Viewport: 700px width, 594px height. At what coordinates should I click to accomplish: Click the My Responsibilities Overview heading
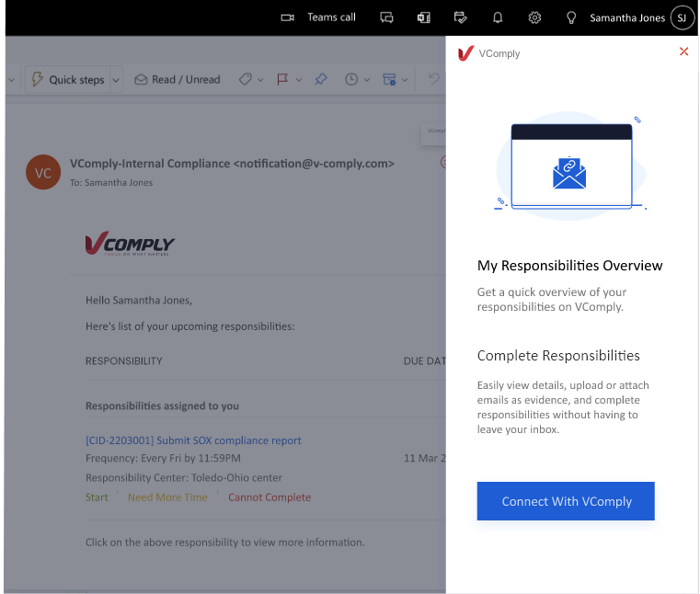569,266
